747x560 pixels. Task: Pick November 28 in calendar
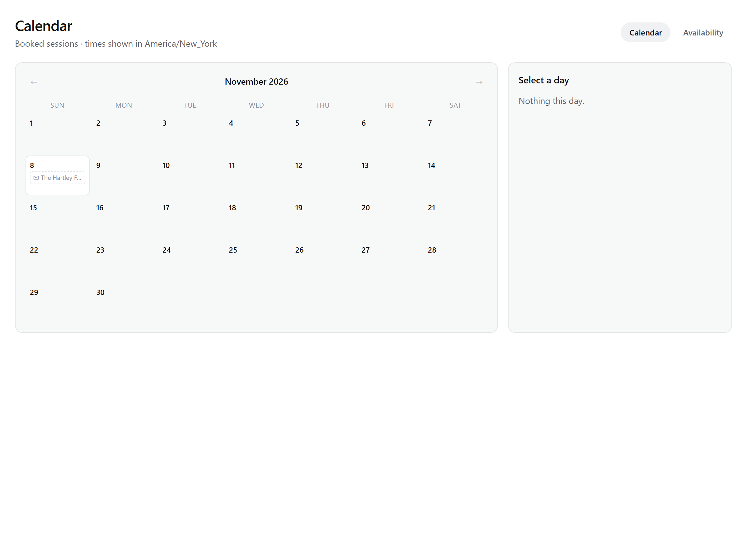[x=456, y=260]
